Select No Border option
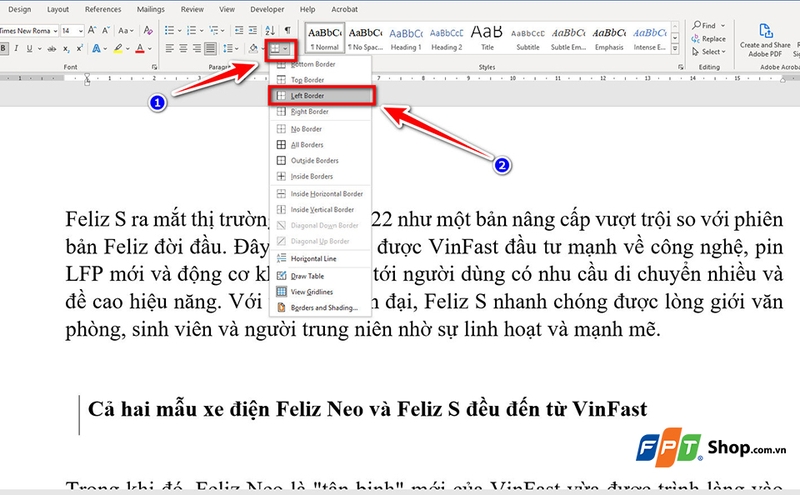Viewport: 800px width, 495px height. (x=320, y=129)
